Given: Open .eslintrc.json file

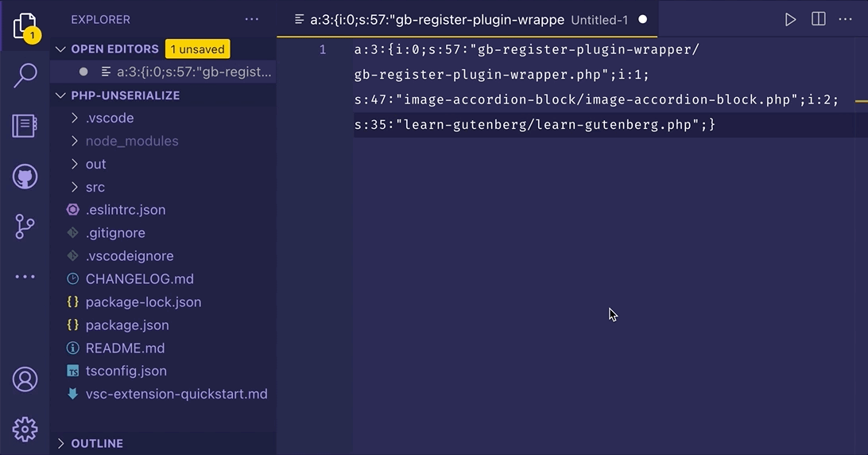Looking at the screenshot, I should point(126,210).
